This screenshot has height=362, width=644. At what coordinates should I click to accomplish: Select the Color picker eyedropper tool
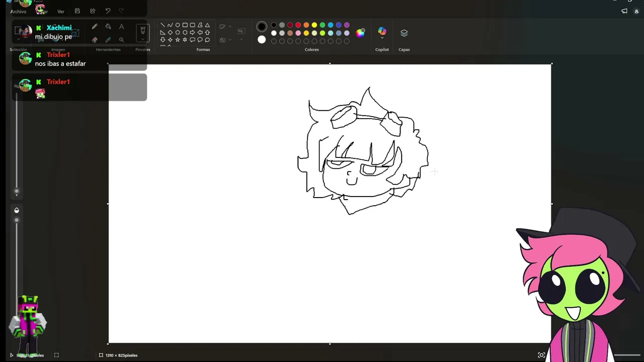pyautogui.click(x=108, y=40)
